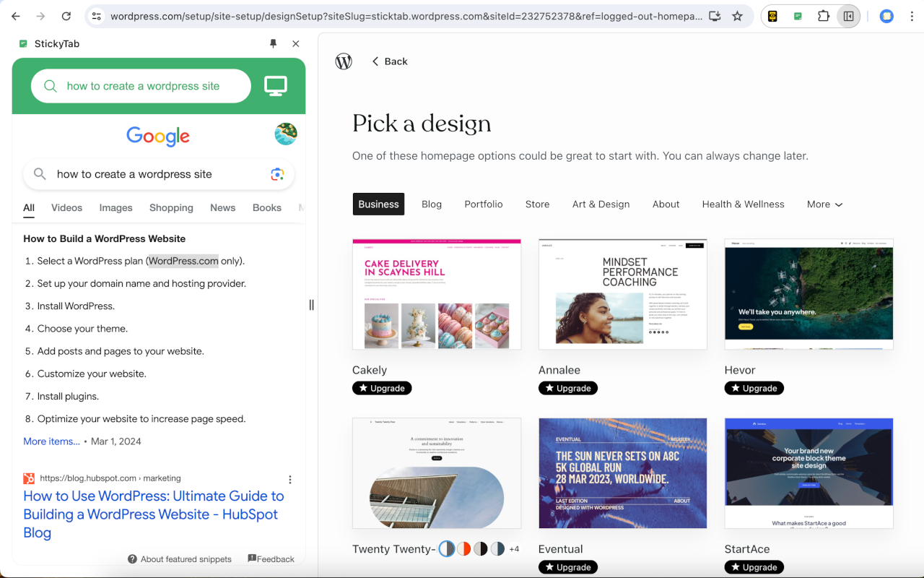The image size is (924, 578).
Task: Switch to the Google Videos tab
Action: pyautogui.click(x=66, y=208)
